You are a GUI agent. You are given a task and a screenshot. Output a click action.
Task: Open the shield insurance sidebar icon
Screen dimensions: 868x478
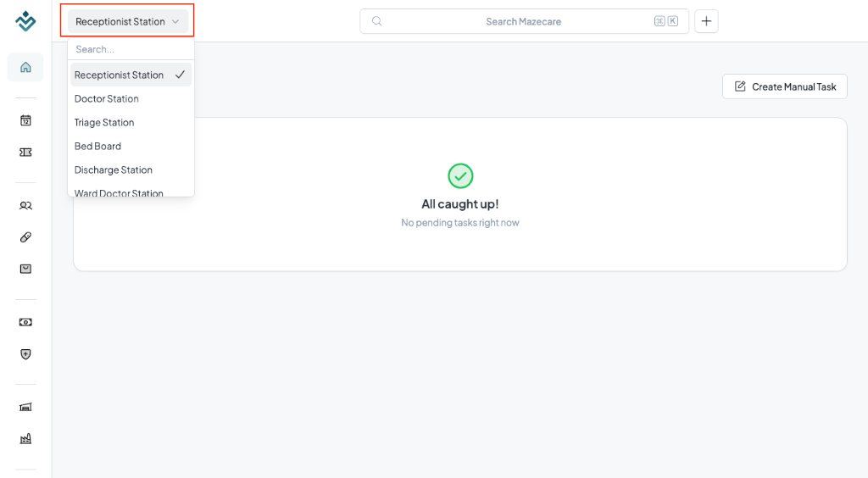tap(25, 354)
